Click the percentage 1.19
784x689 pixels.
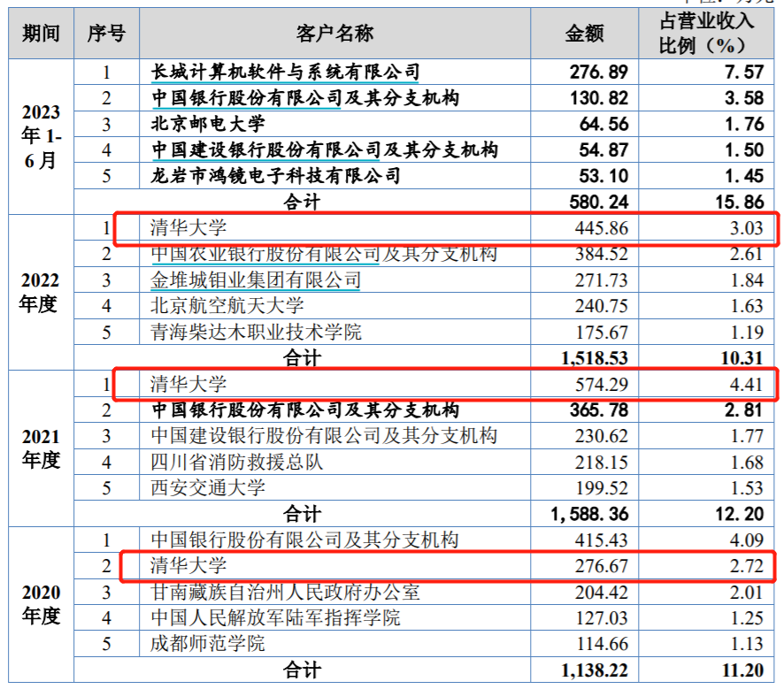747,333
